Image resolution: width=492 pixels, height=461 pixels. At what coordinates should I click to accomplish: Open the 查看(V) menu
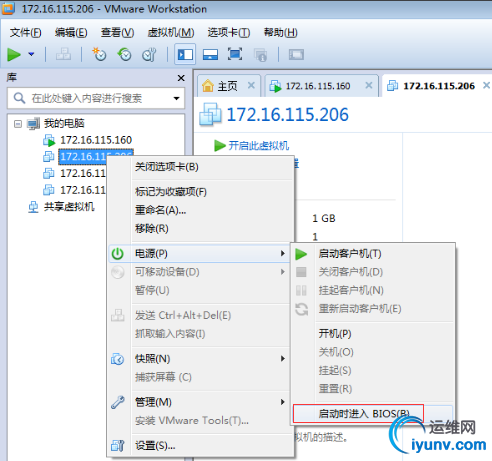117,33
